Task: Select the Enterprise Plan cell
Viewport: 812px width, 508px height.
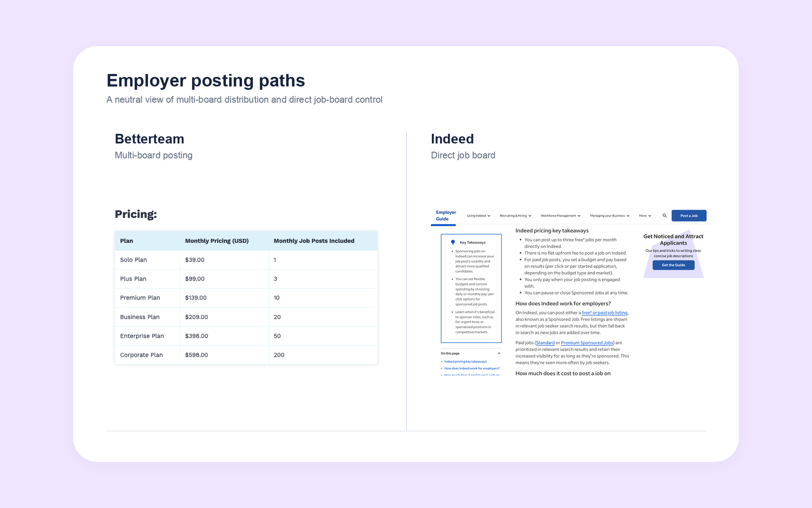Action: pyautogui.click(x=147, y=336)
